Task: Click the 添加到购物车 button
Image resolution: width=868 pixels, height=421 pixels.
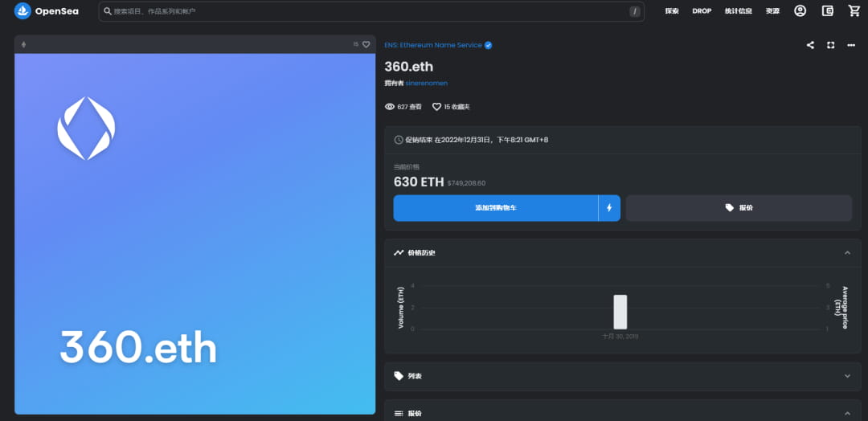Action: (496, 208)
